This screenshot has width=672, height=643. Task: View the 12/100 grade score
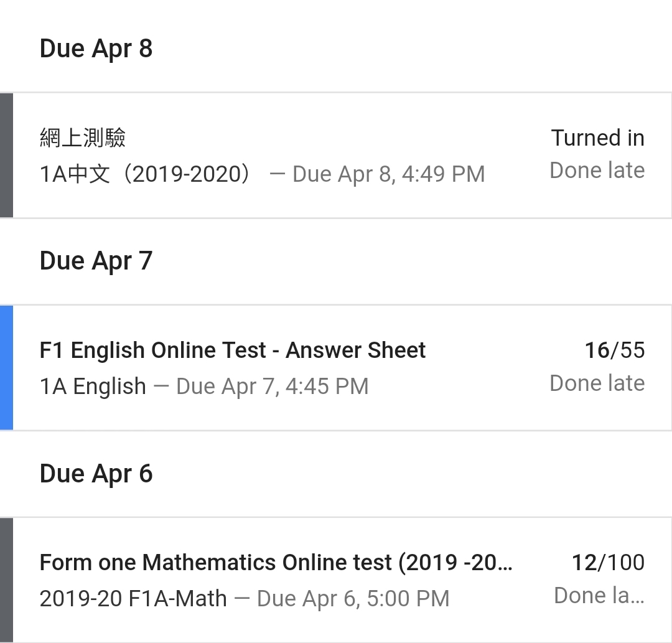(608, 563)
